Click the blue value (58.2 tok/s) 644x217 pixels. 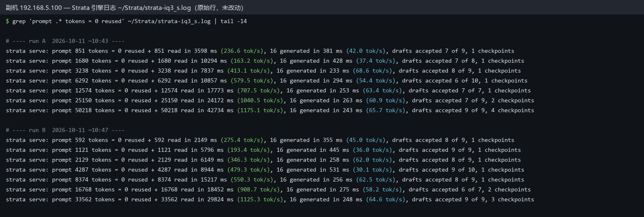382,190
